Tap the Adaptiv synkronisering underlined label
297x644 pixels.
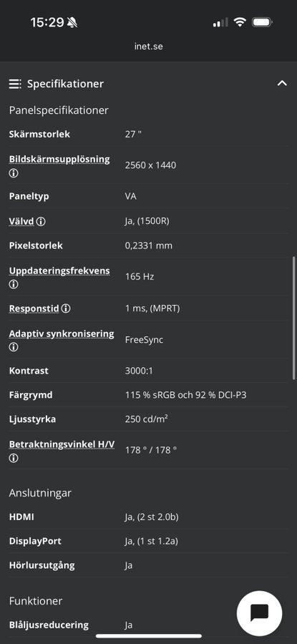[x=62, y=333]
